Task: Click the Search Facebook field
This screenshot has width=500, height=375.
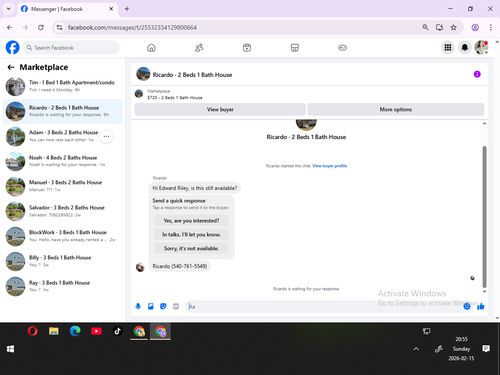Action: [71, 48]
